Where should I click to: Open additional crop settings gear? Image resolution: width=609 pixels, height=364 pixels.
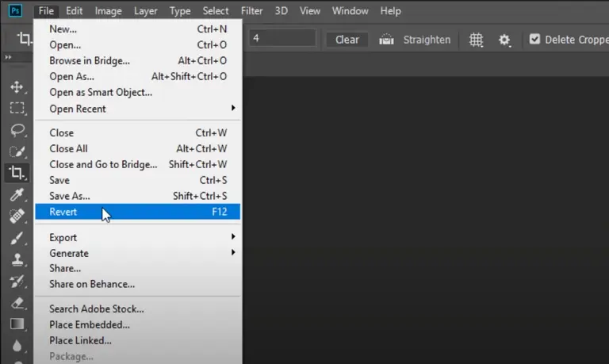(x=504, y=40)
